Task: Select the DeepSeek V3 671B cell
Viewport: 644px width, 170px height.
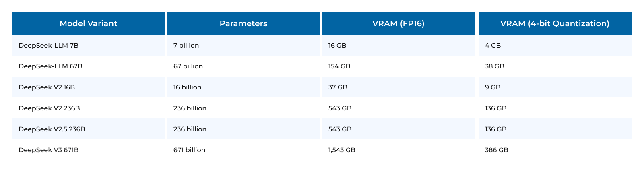Action: tap(49, 150)
